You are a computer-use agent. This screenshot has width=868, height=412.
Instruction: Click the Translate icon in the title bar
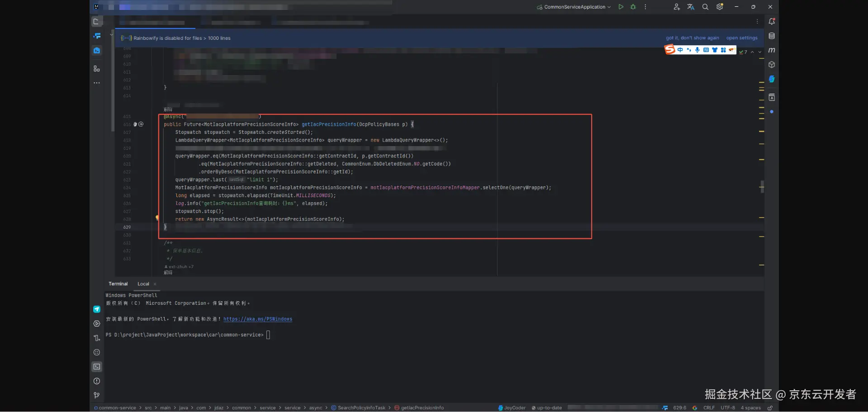tap(691, 7)
